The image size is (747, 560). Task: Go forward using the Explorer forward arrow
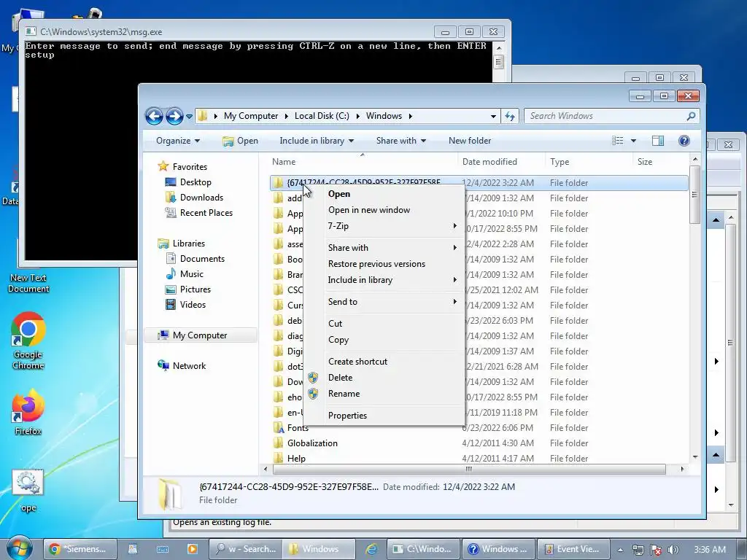click(x=174, y=116)
